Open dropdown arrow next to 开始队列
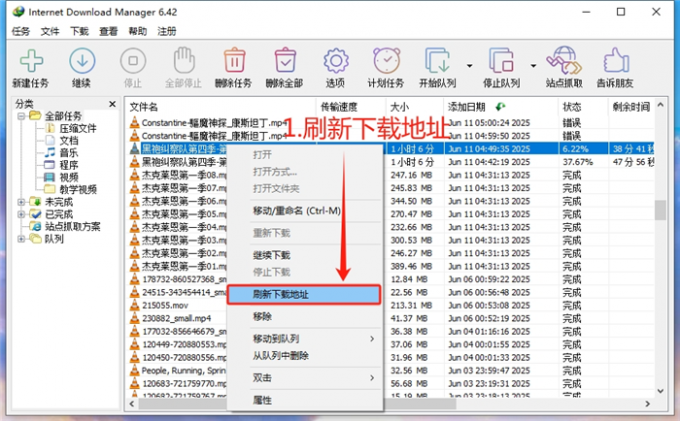 tap(469, 66)
